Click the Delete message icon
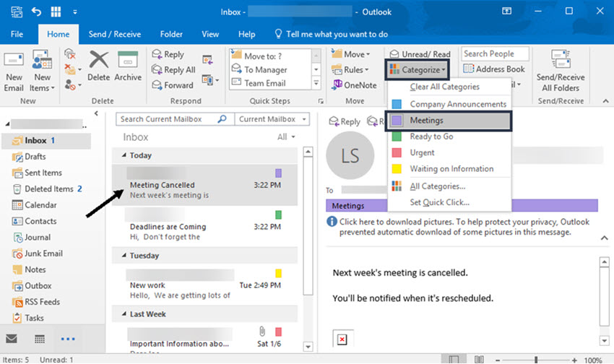The height and width of the screenshot is (364, 614). (x=98, y=66)
